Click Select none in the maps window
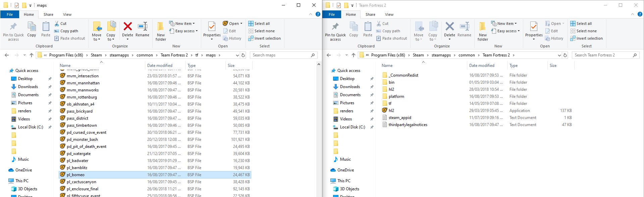 pos(261,31)
